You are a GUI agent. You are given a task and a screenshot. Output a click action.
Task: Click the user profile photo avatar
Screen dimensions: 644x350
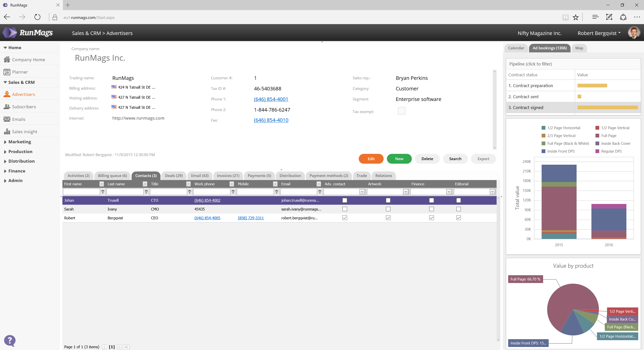(634, 33)
